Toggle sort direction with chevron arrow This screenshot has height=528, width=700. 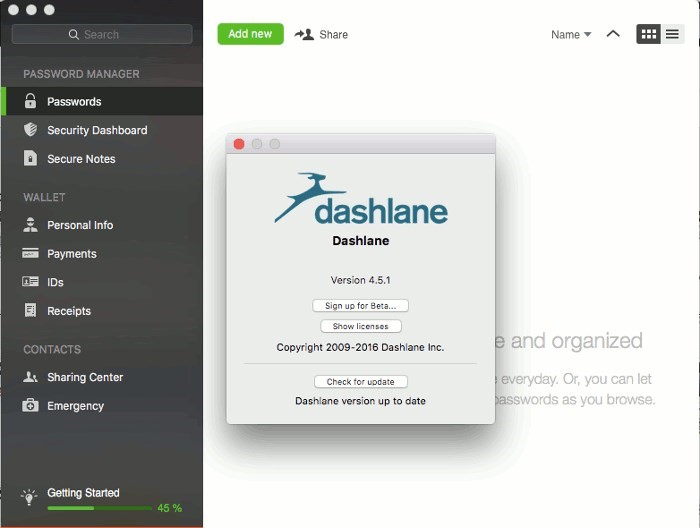tap(613, 34)
